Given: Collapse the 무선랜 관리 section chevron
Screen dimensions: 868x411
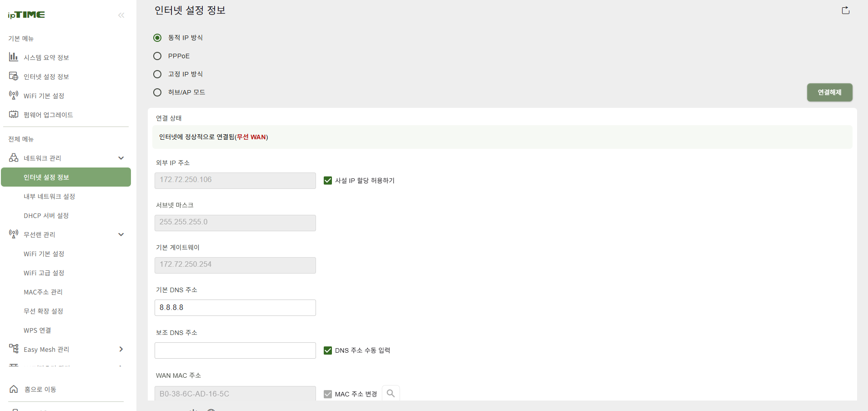Looking at the screenshot, I should point(121,234).
